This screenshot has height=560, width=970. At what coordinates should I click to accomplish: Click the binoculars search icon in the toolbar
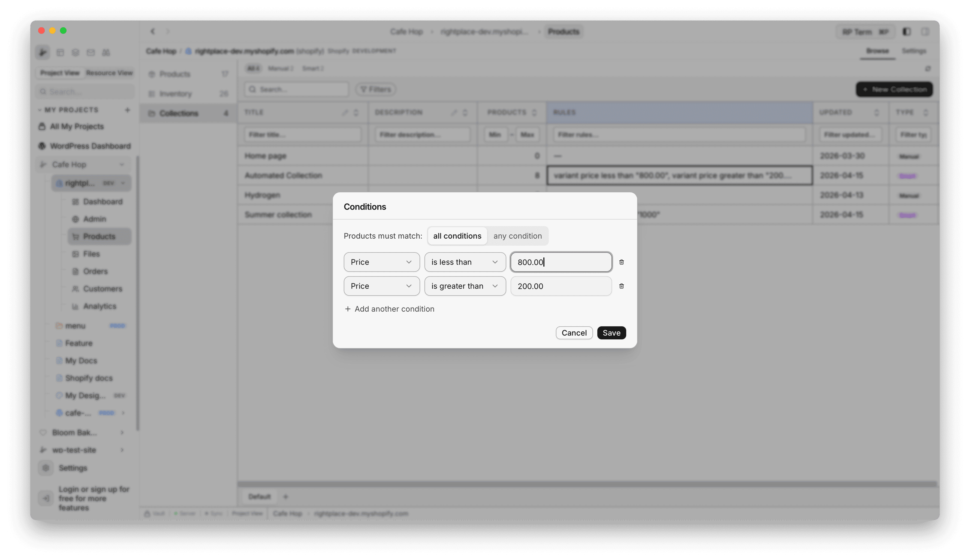pyautogui.click(x=106, y=52)
